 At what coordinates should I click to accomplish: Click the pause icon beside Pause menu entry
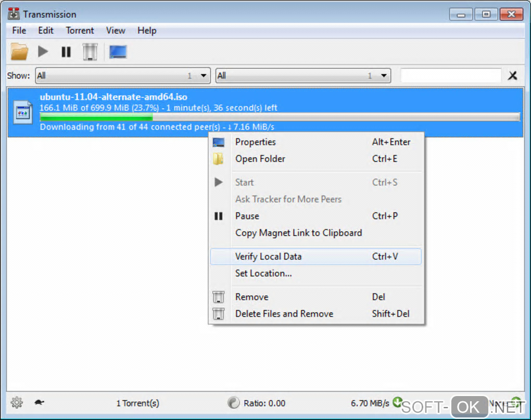tap(219, 216)
